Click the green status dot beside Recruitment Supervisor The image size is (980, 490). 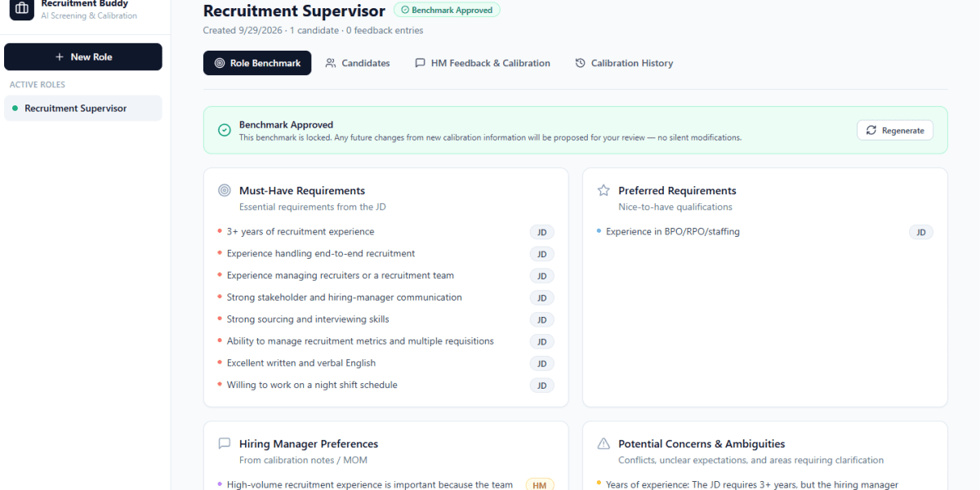(x=15, y=109)
